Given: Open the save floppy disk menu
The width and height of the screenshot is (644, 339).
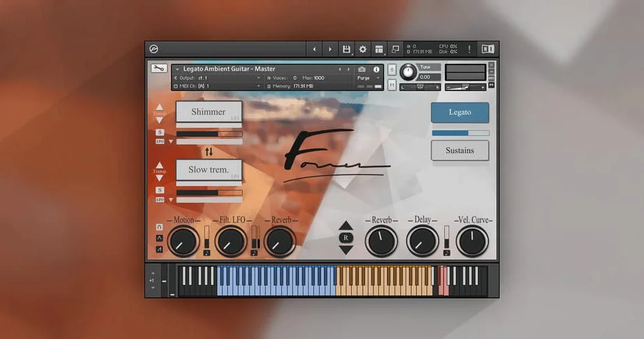Looking at the screenshot, I should point(346,49).
